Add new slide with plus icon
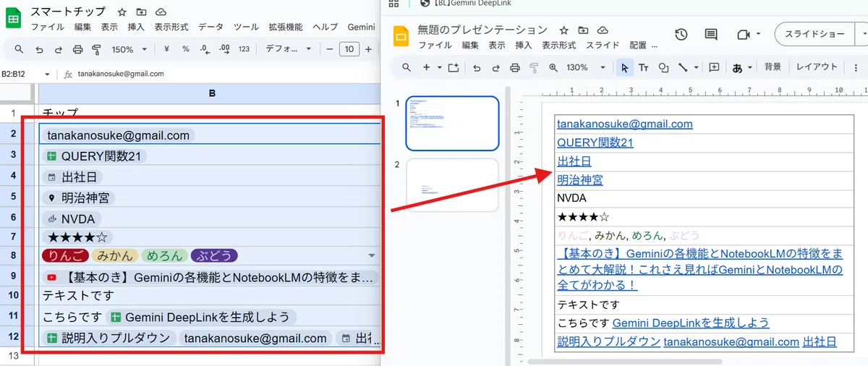The width and height of the screenshot is (868, 366). 426,67
